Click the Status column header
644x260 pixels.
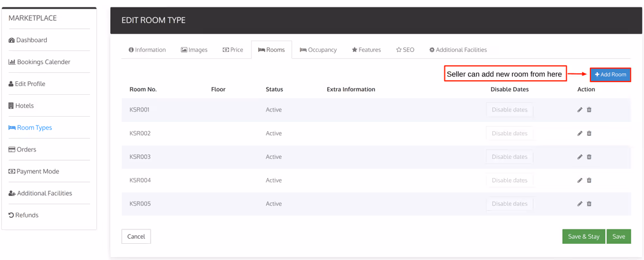coord(274,90)
